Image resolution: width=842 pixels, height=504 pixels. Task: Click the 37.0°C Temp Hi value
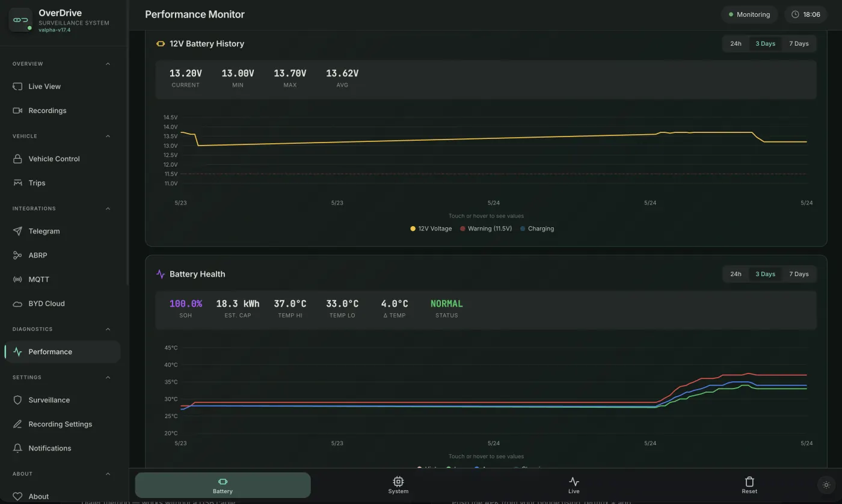tap(290, 304)
